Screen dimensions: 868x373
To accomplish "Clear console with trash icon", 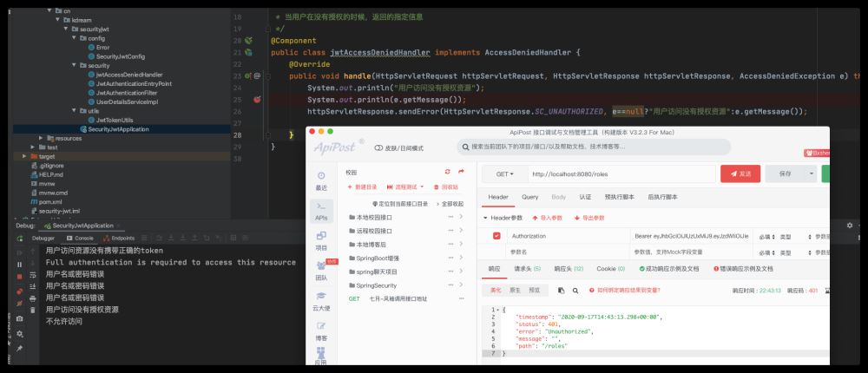I will click(x=33, y=310).
